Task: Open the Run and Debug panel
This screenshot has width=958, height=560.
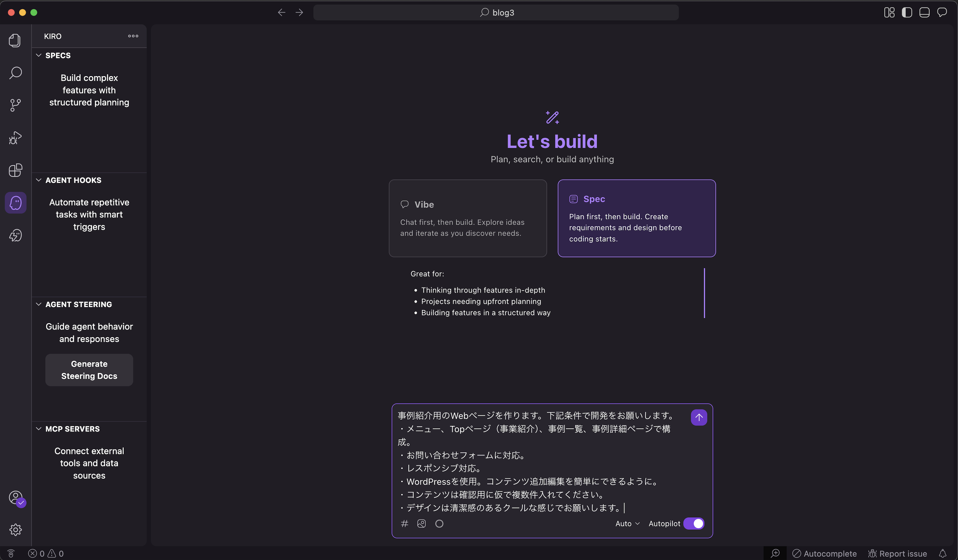Action: (15, 137)
